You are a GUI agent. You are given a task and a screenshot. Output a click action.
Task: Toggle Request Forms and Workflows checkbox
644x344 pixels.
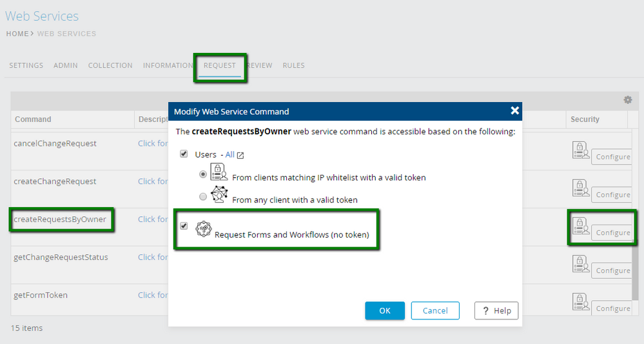tap(184, 226)
